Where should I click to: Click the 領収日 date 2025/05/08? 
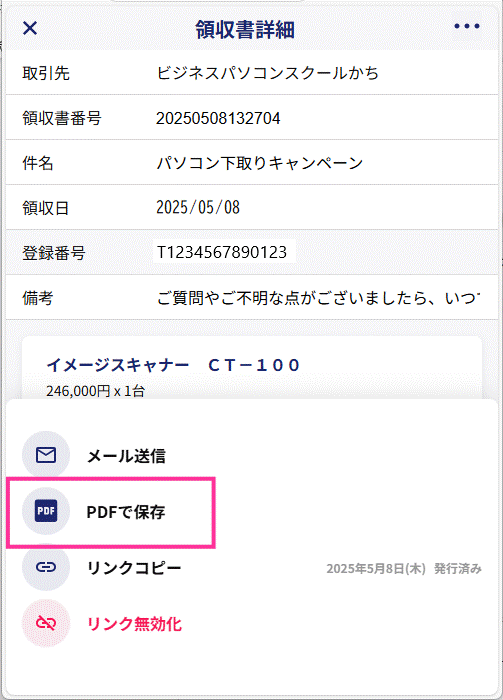point(198,208)
